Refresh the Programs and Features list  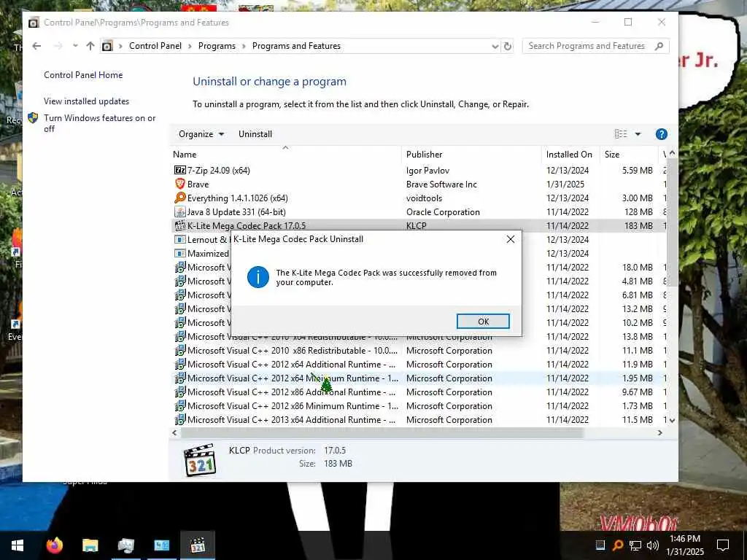point(508,46)
